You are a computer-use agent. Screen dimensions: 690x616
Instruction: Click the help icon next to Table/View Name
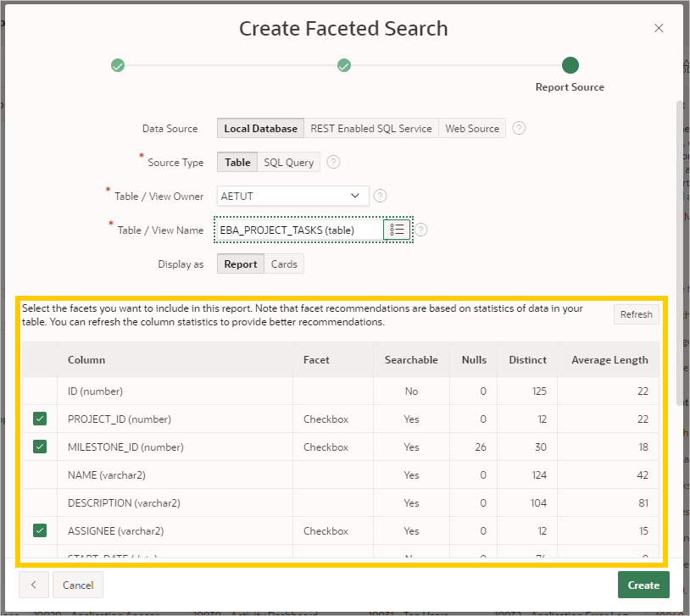(x=420, y=229)
